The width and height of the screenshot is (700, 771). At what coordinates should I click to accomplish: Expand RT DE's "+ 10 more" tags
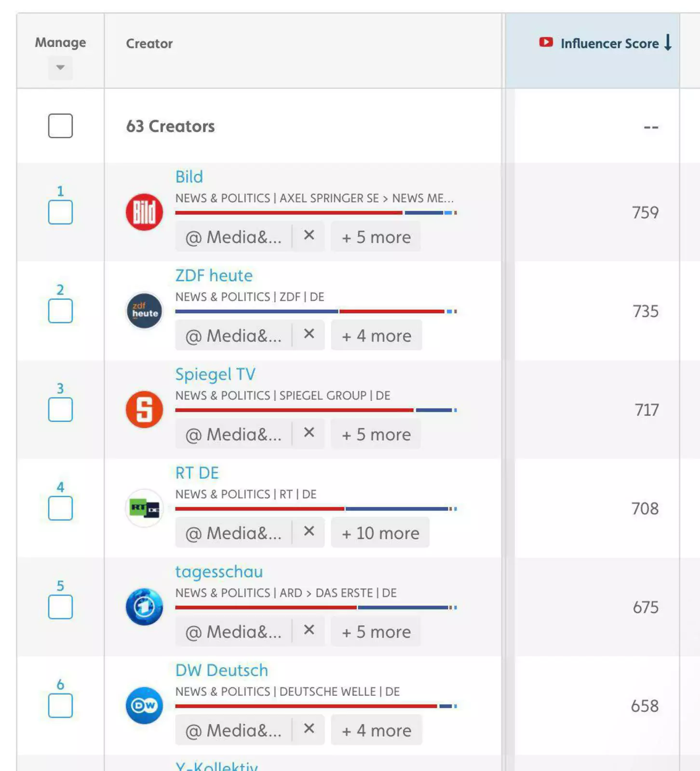(x=380, y=533)
